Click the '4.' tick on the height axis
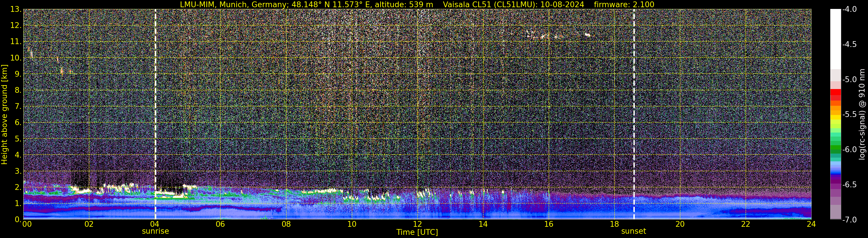Screen dimensions: 868x238 click(18, 155)
